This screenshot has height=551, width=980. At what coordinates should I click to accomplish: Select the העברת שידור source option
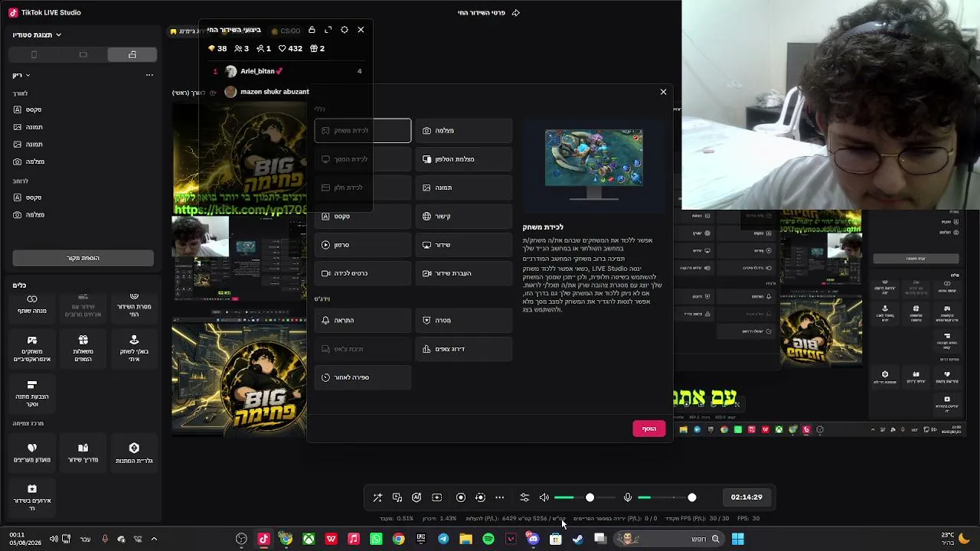tap(464, 273)
